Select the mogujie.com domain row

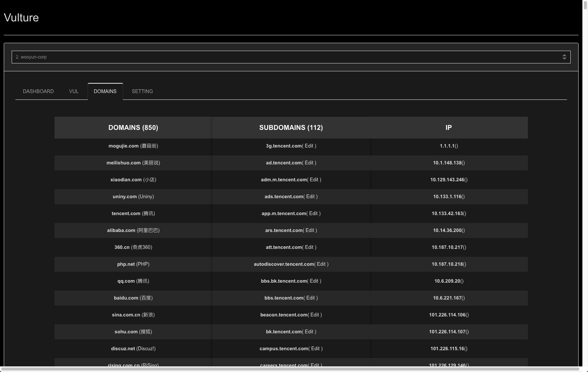tap(133, 146)
